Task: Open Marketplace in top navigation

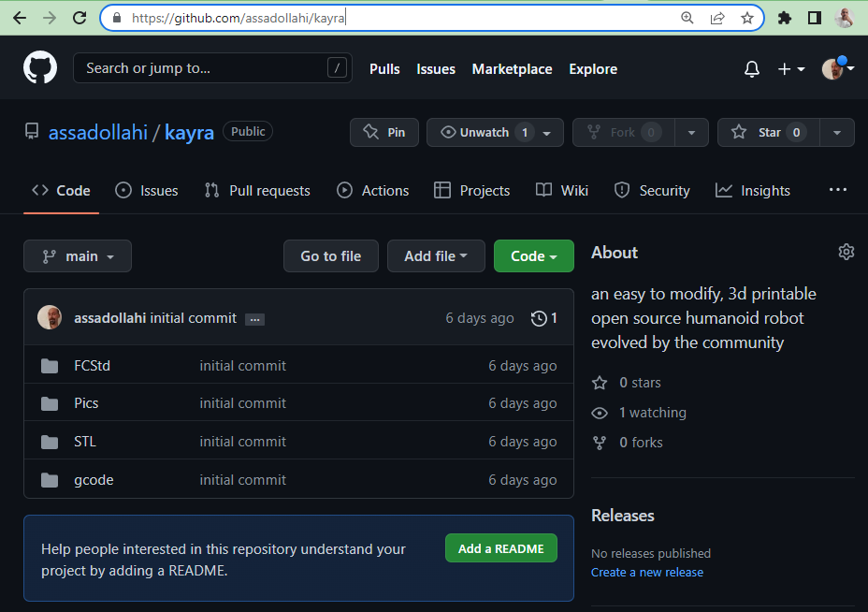Action: pyautogui.click(x=512, y=69)
